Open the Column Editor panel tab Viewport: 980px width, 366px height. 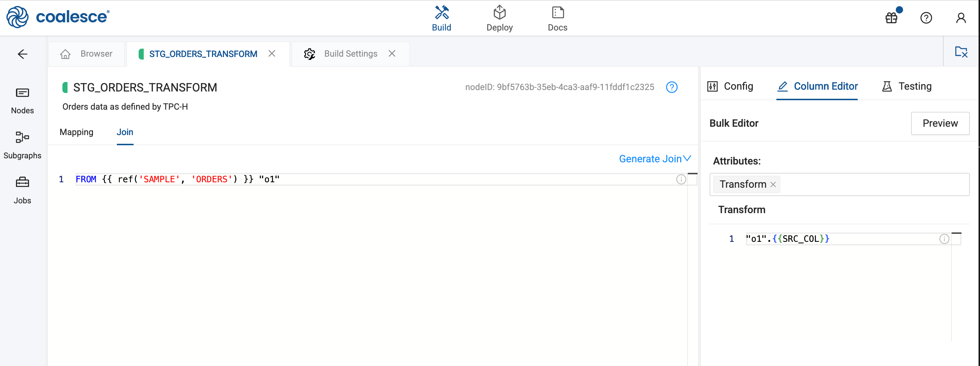pos(817,86)
